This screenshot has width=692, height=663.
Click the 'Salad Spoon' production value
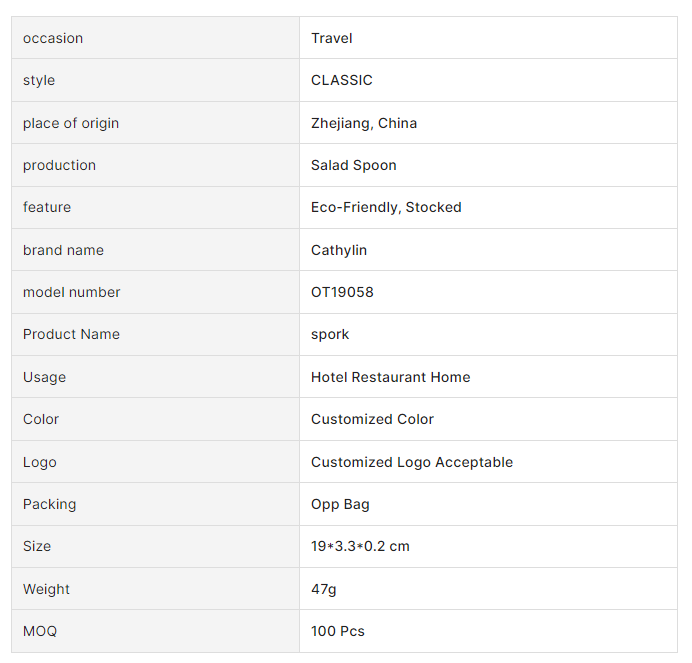pyautogui.click(x=353, y=165)
